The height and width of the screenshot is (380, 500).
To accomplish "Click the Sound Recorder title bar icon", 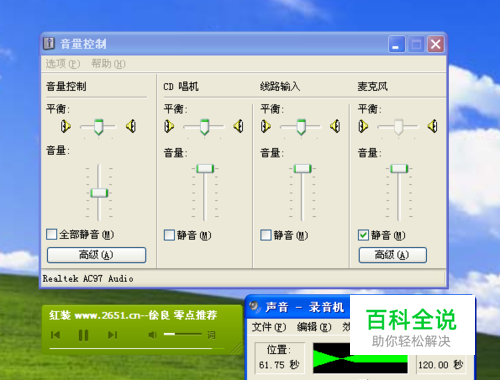I will tap(254, 306).
